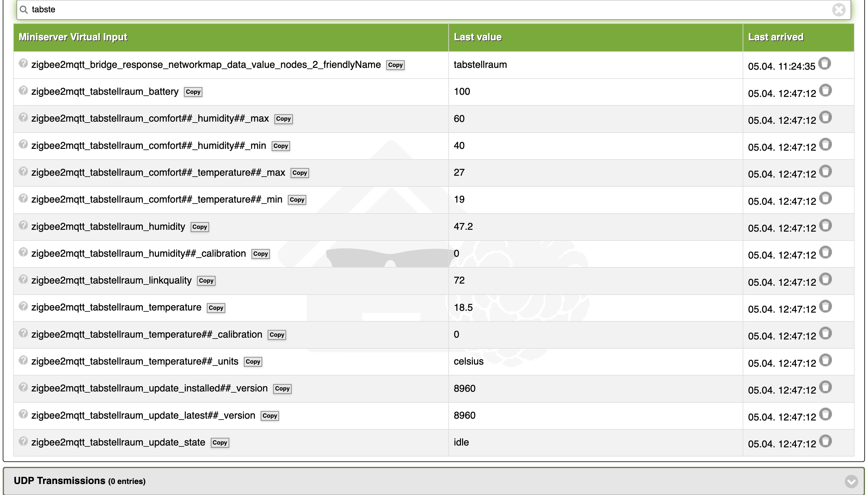Copy the tabstellraum_temperature input name
The width and height of the screenshot is (868, 495).
tap(216, 308)
